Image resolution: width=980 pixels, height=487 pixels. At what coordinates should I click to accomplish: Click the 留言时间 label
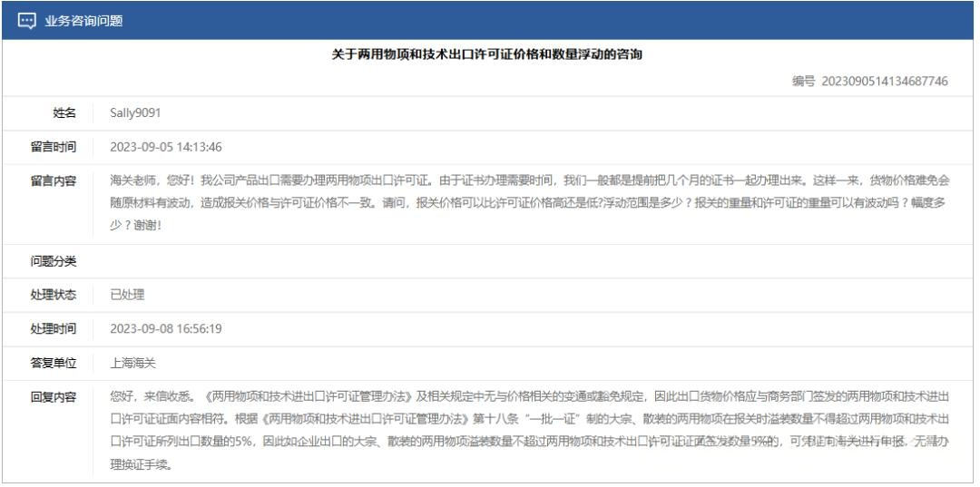(x=54, y=147)
